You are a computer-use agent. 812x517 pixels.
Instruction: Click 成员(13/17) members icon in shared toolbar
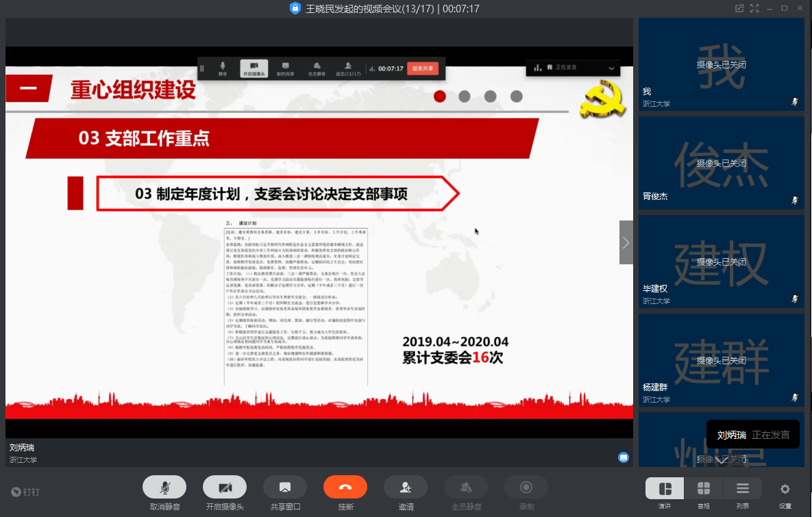point(348,68)
